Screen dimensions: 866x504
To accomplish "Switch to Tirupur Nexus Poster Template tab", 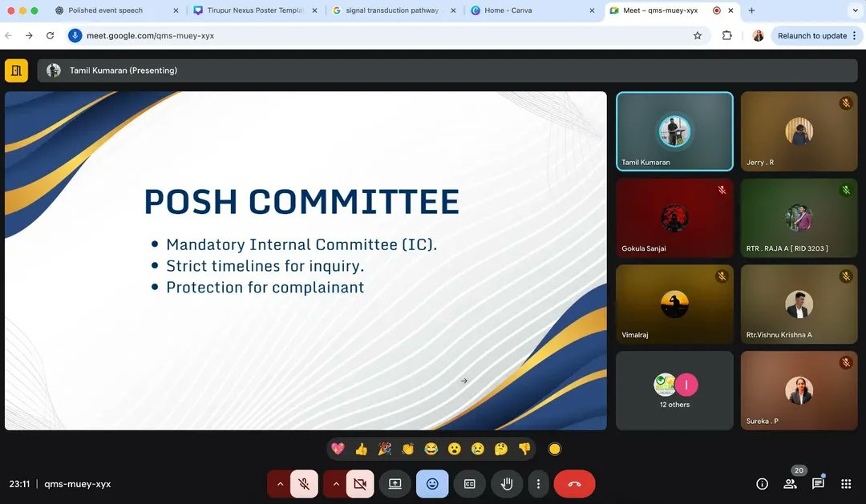I will [x=255, y=10].
